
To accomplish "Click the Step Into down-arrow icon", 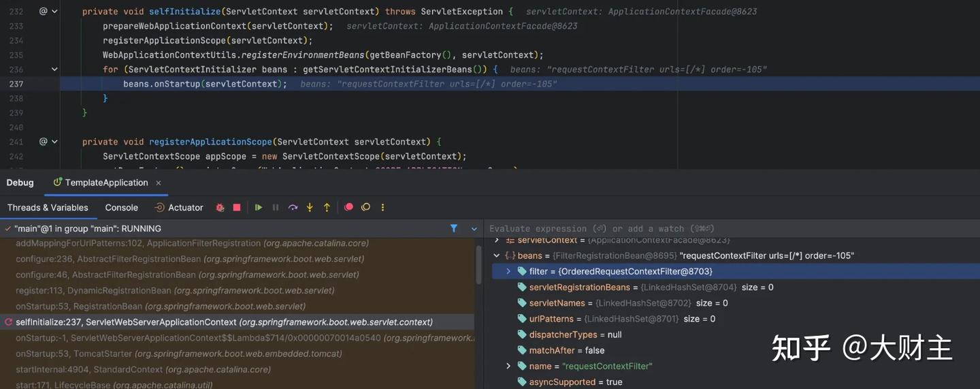I will tap(310, 208).
